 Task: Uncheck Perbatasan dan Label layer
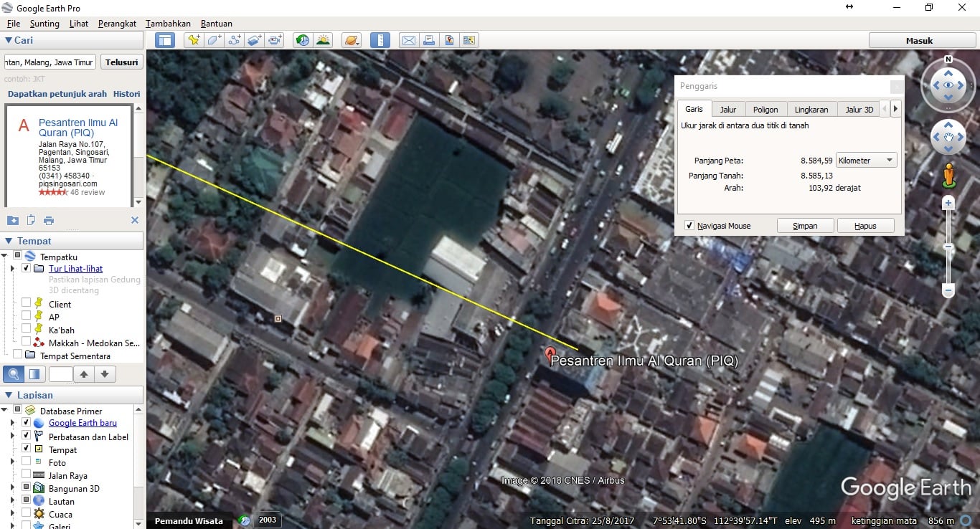27,437
